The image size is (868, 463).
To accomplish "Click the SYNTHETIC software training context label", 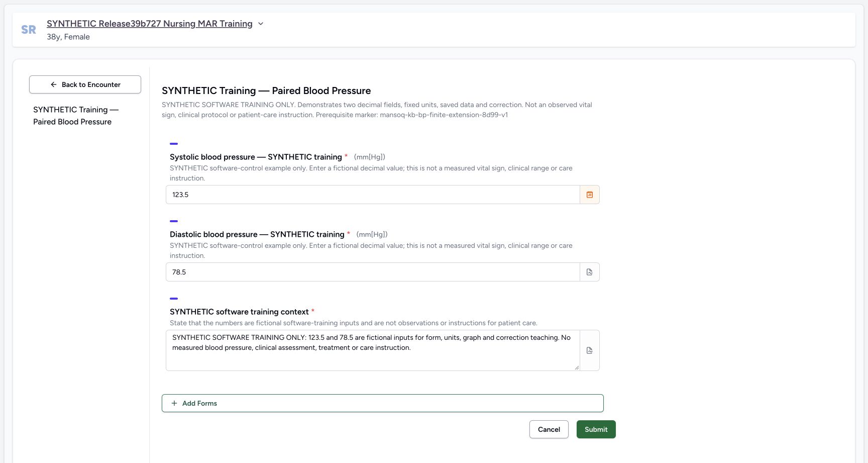I will [x=239, y=312].
